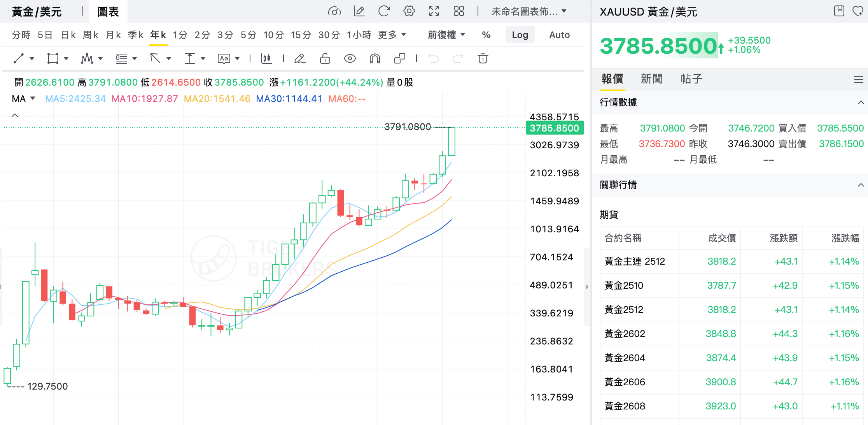The image size is (868, 425).
Task: Open the multi-chart grid layout icon
Action: tap(459, 11)
